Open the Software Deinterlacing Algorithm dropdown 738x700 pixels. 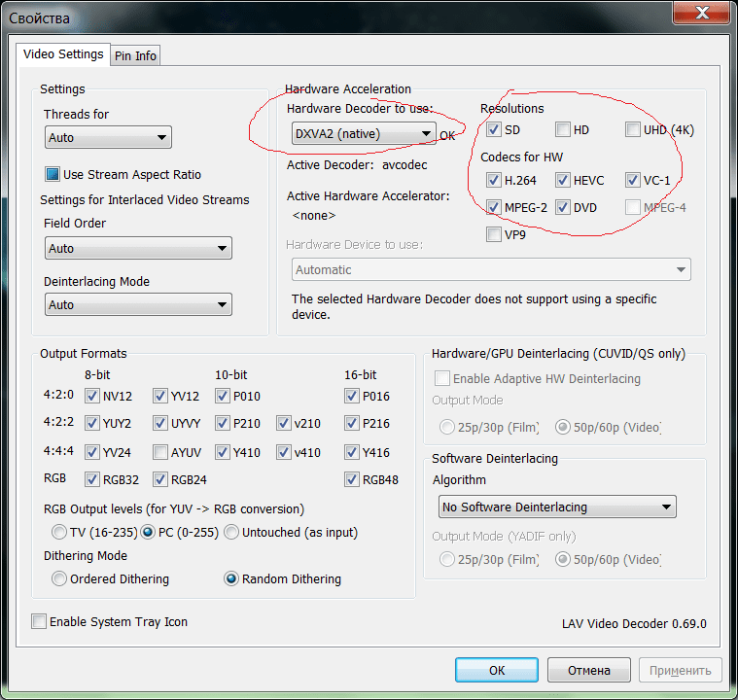pos(557,507)
